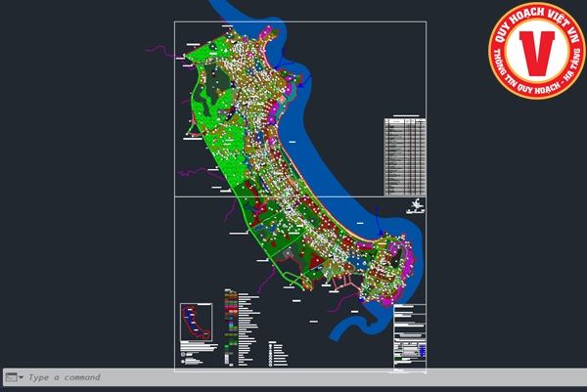587x392 pixels.
Task: Select the north arrow compass symbol
Action: [419, 206]
